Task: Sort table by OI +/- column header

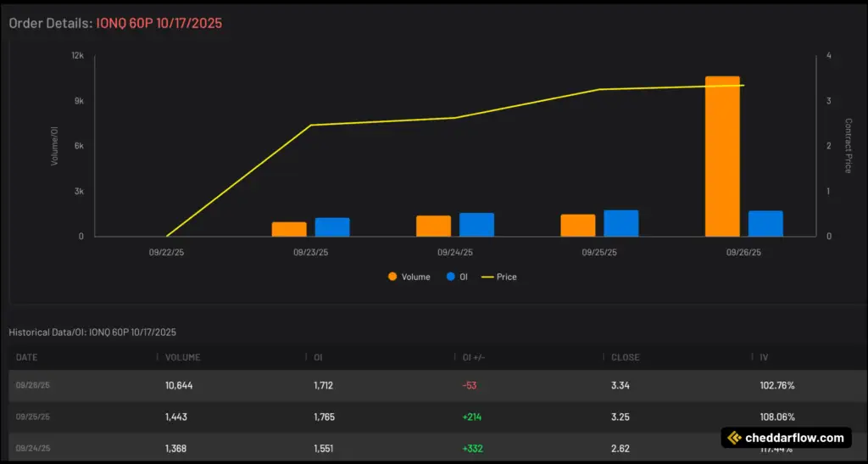Action: click(474, 358)
